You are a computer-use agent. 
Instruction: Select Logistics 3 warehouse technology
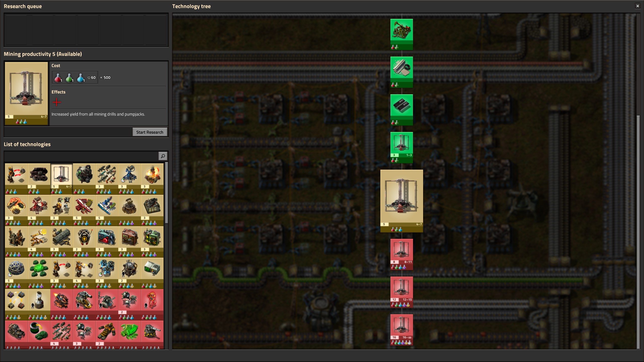click(62, 242)
